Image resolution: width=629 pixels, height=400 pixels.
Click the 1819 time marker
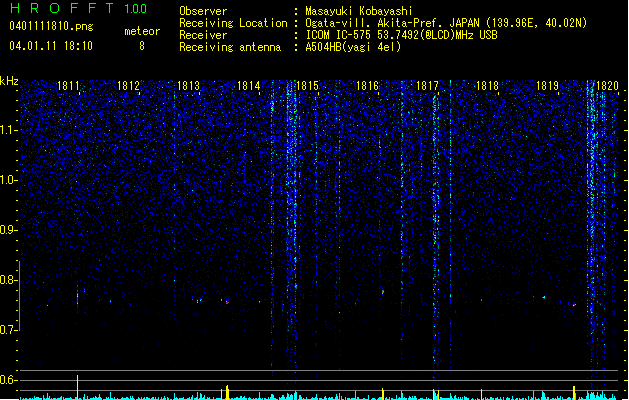tap(547, 86)
